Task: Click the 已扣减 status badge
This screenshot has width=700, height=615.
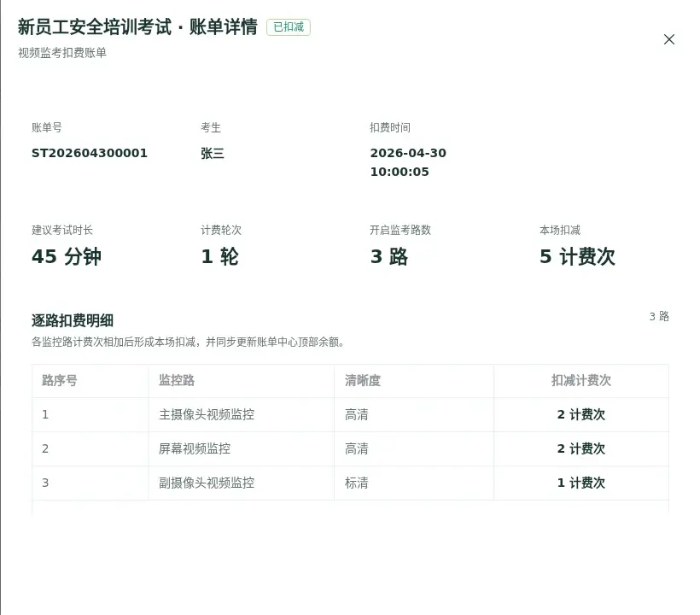Action: [289, 27]
